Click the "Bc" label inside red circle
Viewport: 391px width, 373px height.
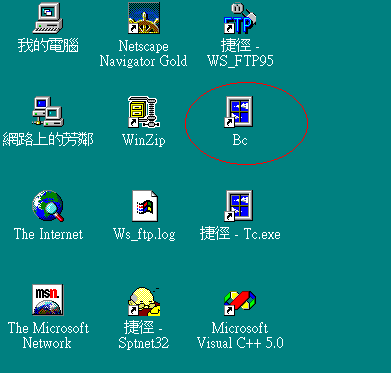[240, 140]
